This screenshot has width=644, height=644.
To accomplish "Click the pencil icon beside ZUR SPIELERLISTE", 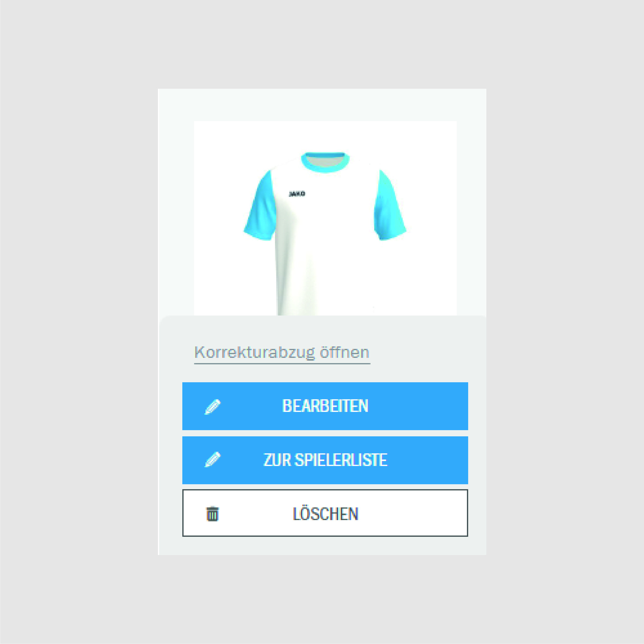I will 213,460.
